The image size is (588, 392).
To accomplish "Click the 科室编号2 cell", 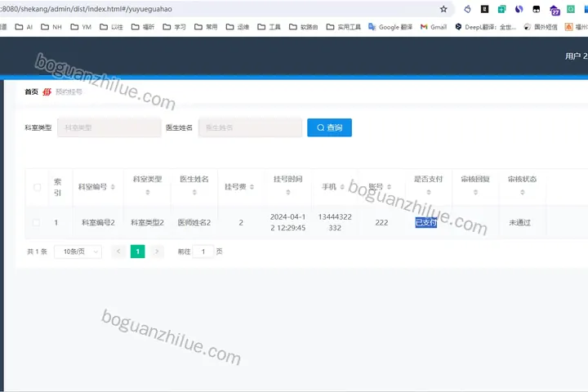I will tap(98, 222).
